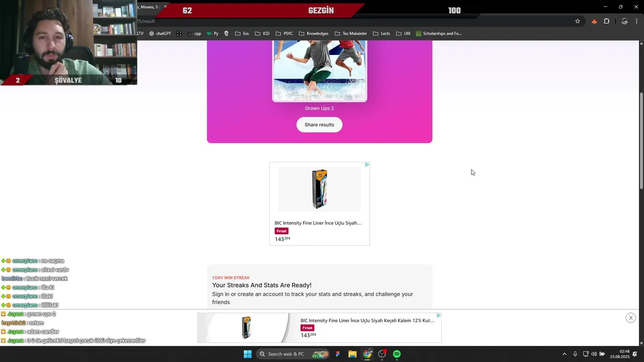This screenshot has width=644, height=362.
Task: Click the battery tray icon
Action: coord(602,354)
